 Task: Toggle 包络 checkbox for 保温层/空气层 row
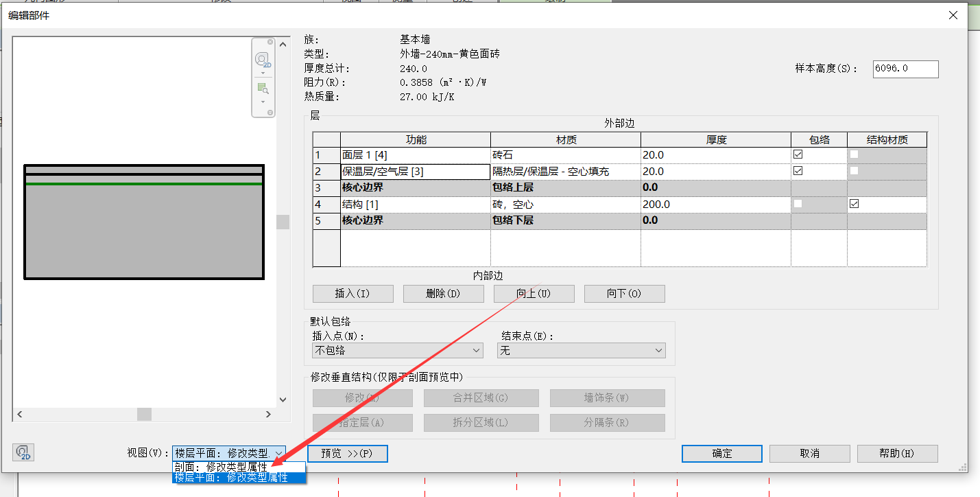click(798, 171)
